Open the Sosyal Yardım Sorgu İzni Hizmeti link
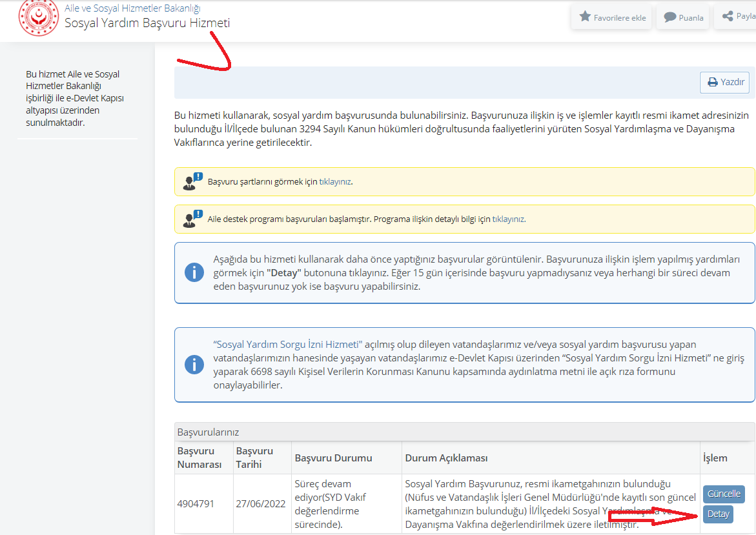The image size is (756, 535). click(x=289, y=345)
